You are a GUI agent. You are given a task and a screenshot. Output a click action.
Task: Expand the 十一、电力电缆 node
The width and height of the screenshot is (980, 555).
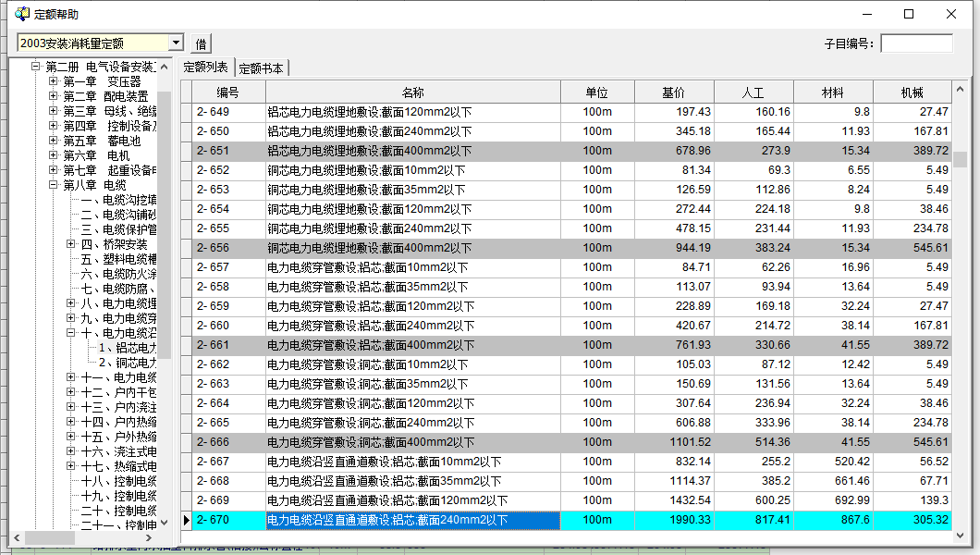70,377
